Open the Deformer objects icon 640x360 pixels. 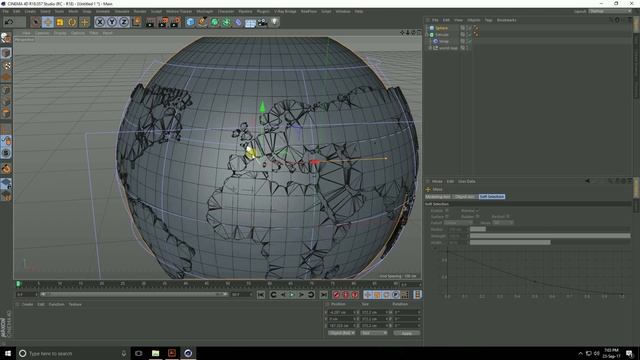pyautogui.click(x=238, y=22)
